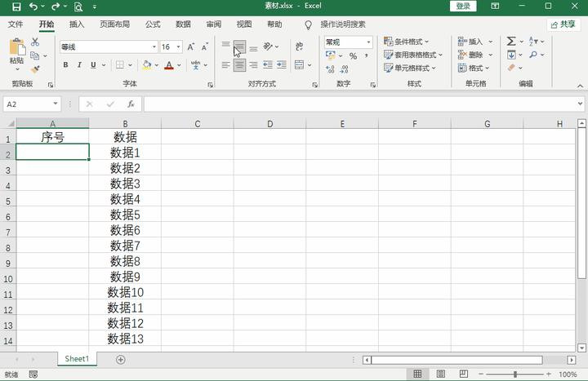Collapse the ribbon with the chevron
Image resolution: width=588 pixels, height=381 pixels.
(580, 86)
